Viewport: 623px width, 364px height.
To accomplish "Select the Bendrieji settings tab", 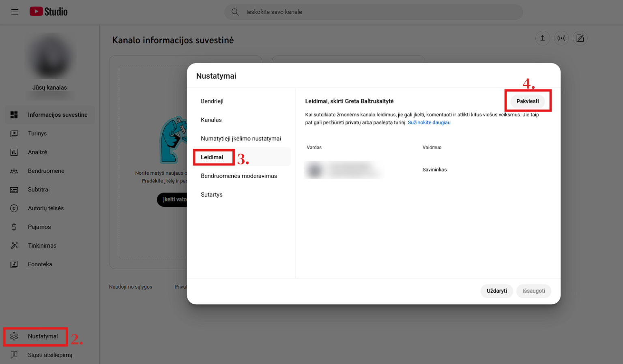I will [x=212, y=101].
